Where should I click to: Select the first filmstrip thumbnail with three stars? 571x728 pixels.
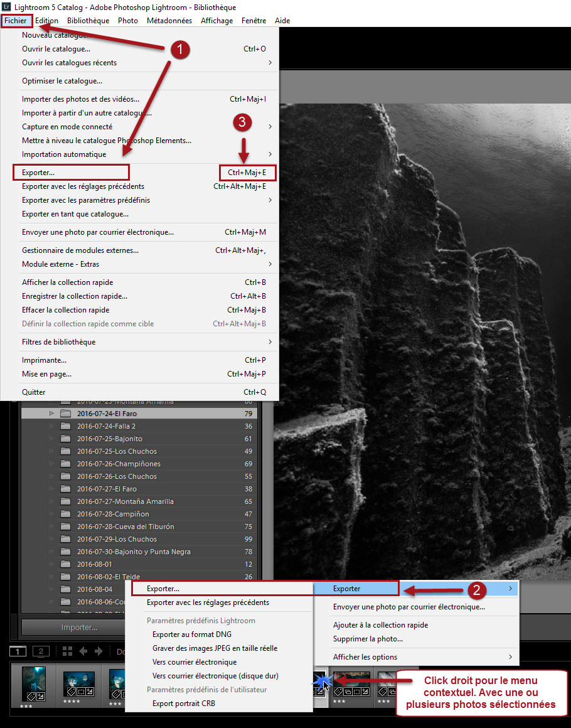coord(33,684)
